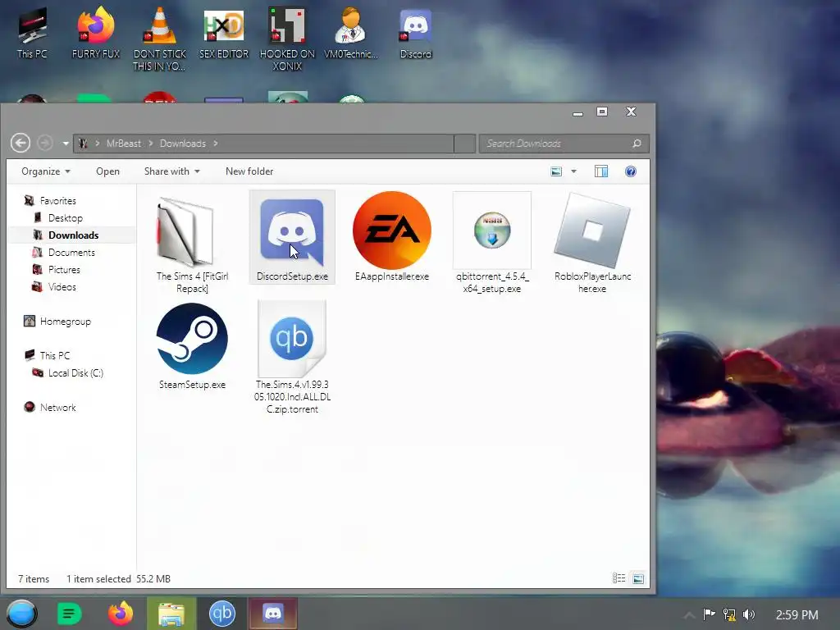Open the Start orb on the taskbar
This screenshot has height=630, width=840.
click(22, 614)
